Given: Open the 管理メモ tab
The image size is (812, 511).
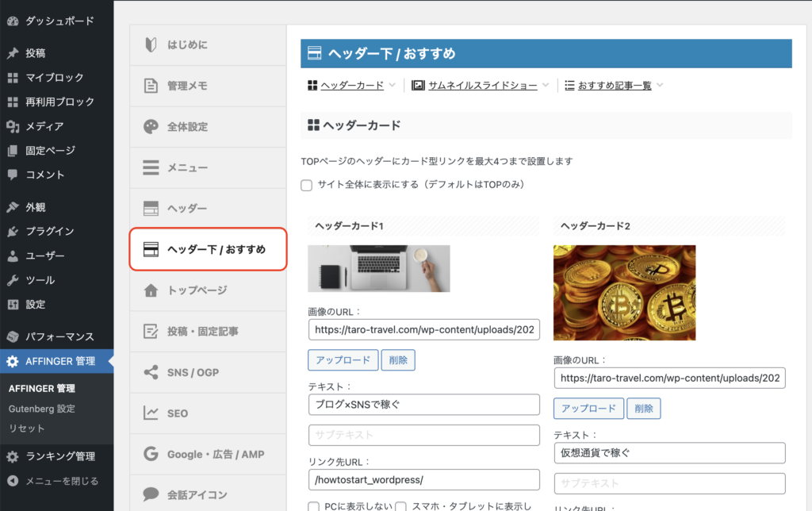Looking at the screenshot, I should pos(209,86).
